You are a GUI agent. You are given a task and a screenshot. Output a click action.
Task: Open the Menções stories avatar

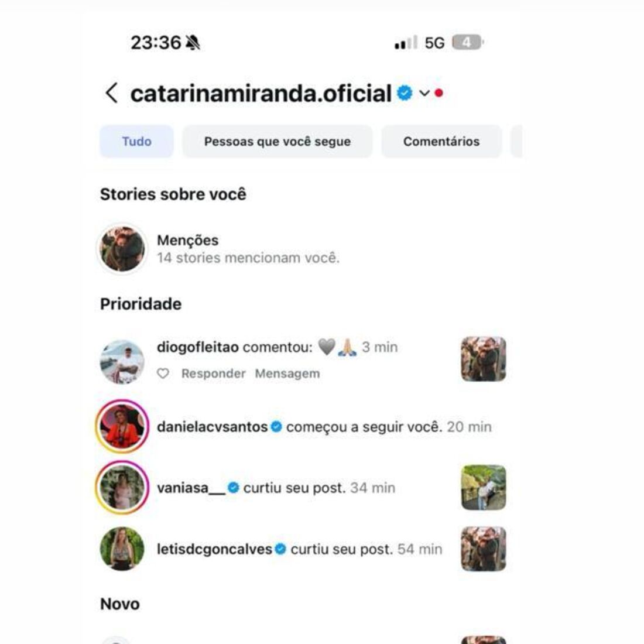pyautogui.click(x=122, y=249)
